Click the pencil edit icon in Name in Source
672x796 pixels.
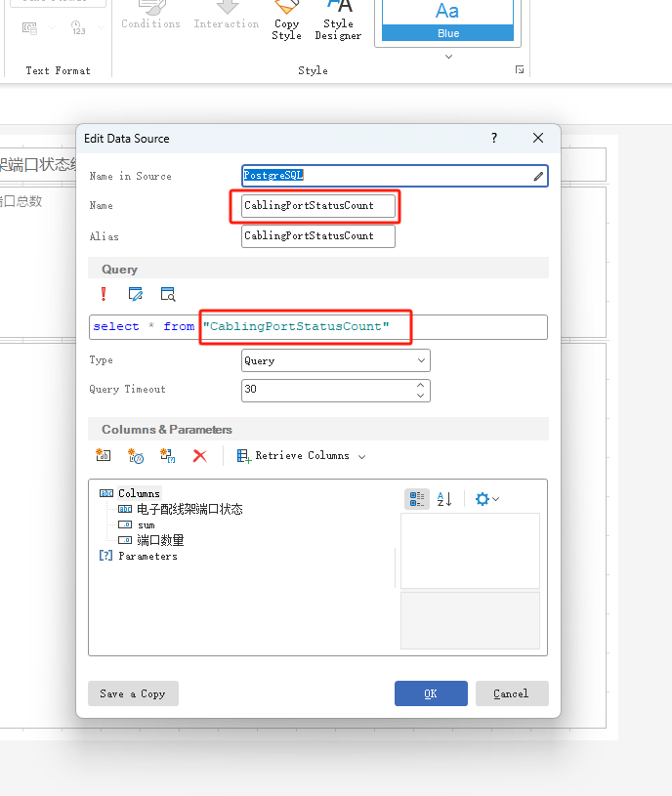tap(538, 176)
